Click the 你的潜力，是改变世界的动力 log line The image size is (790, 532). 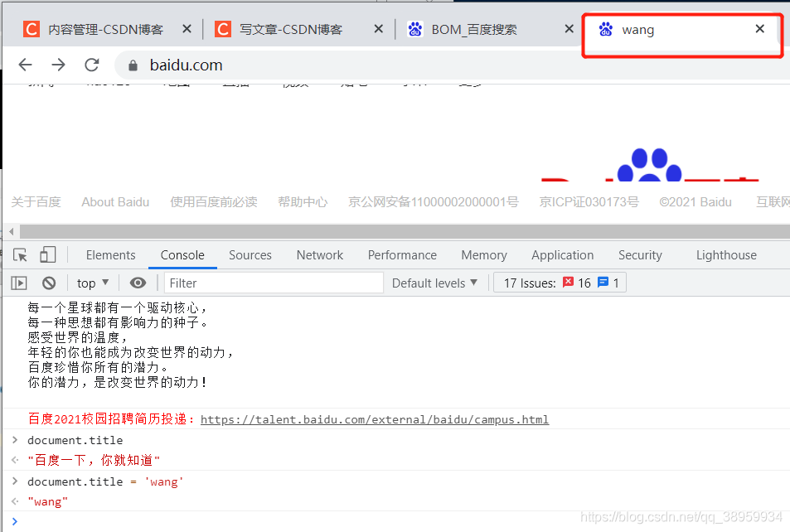point(118,382)
